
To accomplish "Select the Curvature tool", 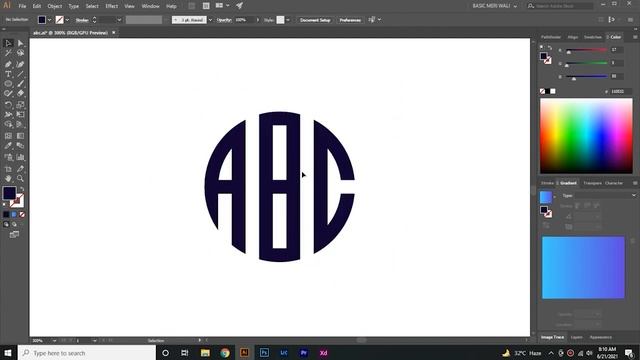I will (x=20, y=64).
